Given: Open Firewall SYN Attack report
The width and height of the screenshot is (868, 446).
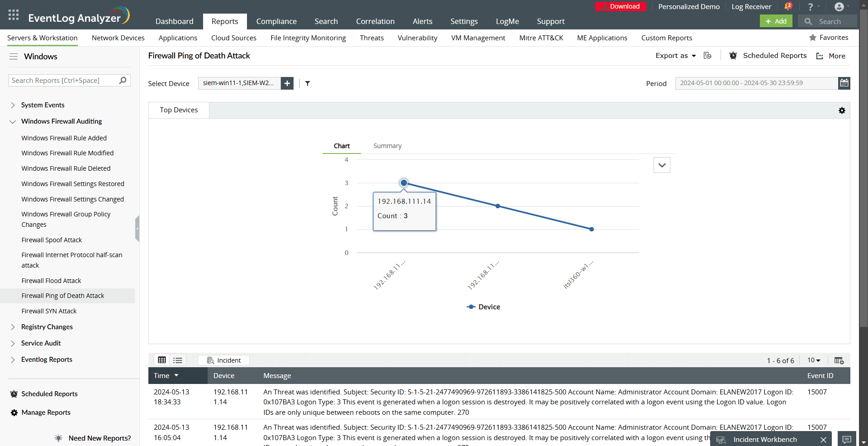Looking at the screenshot, I should tap(49, 311).
